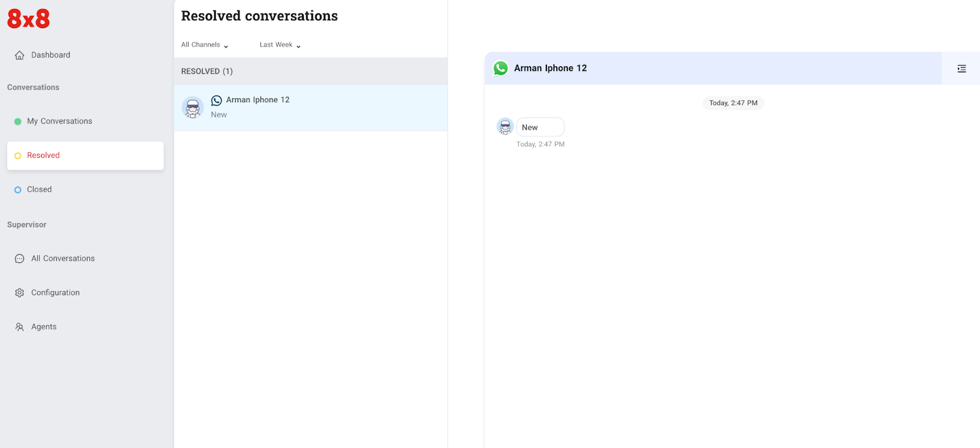Click the Agents people icon
Image resolution: width=980 pixels, height=448 pixels.
click(x=19, y=326)
